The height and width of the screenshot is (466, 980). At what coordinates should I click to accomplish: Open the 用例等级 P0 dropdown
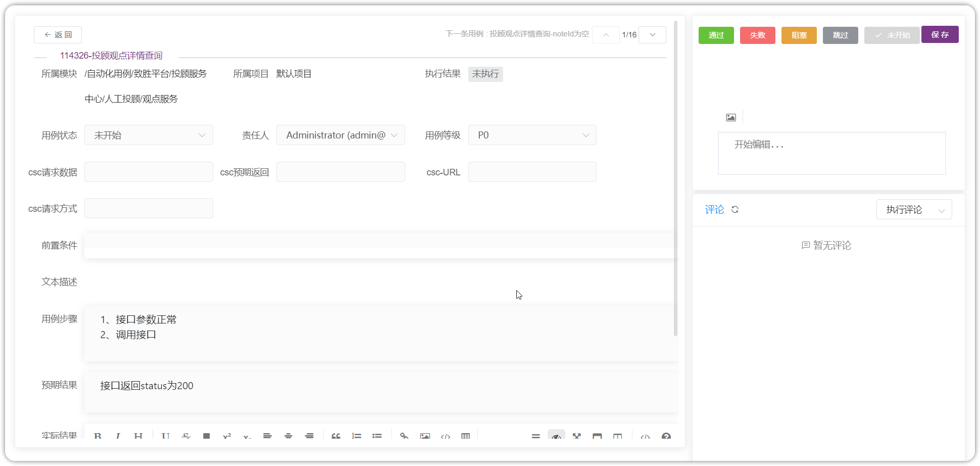coord(532,135)
